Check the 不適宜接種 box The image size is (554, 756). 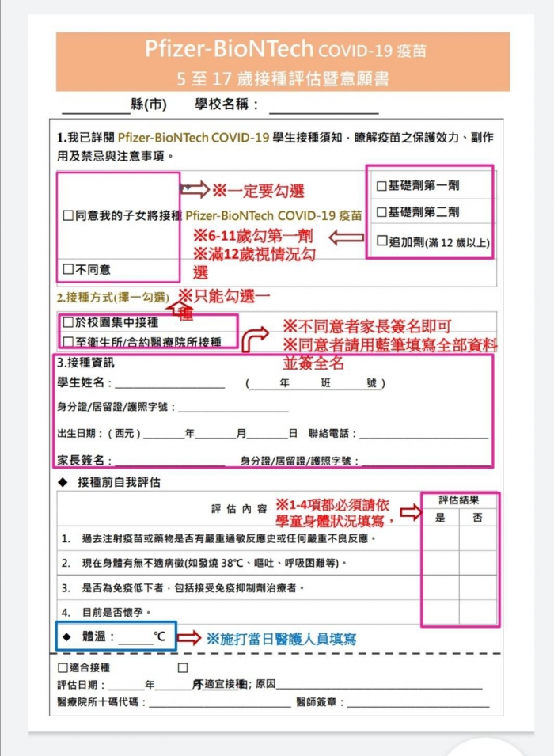click(183, 668)
